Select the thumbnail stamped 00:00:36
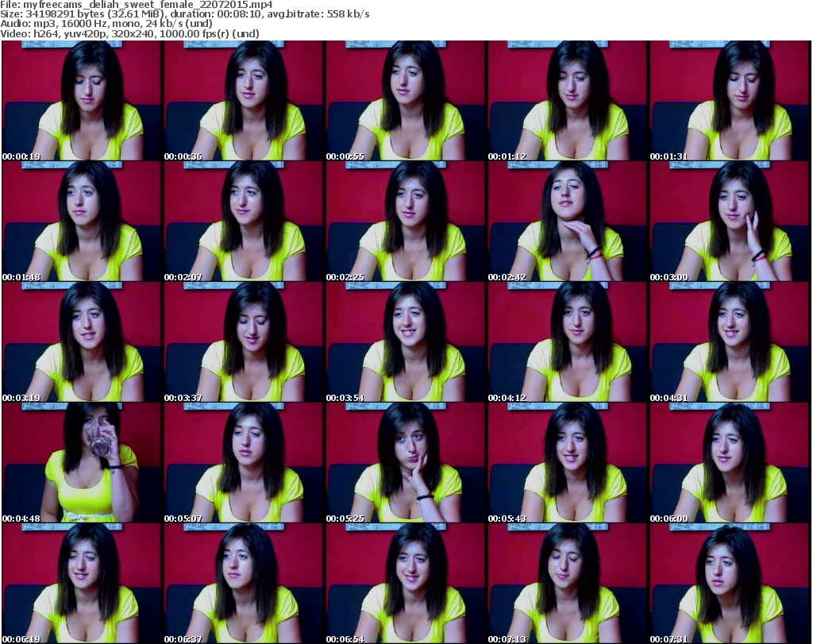 244,101
